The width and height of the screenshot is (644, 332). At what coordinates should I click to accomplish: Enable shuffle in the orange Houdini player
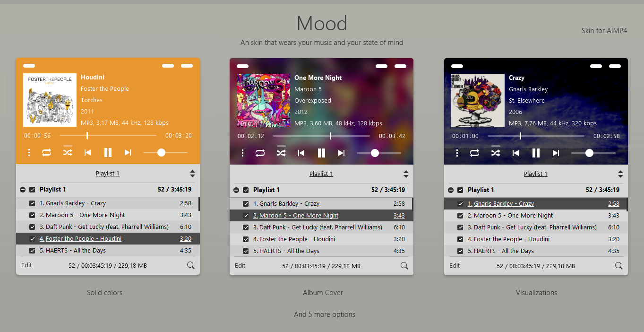tap(68, 152)
